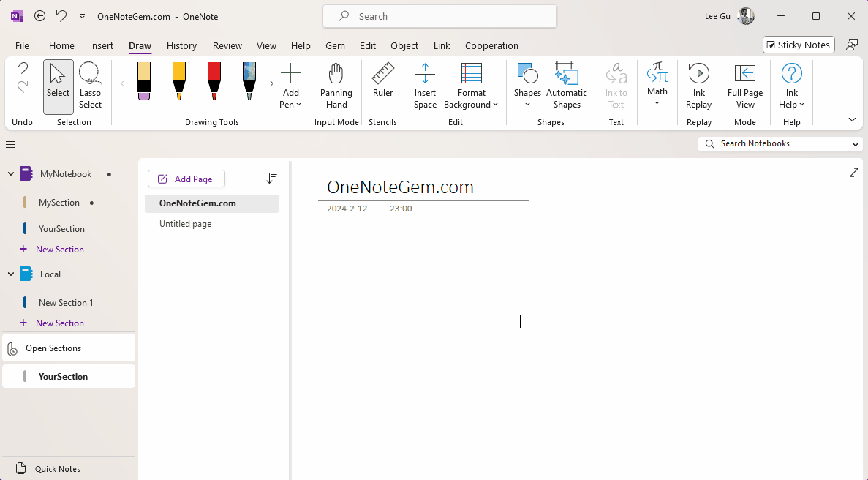Collapse the Local notebook
Screen dimensions: 868x480
coord(10,274)
